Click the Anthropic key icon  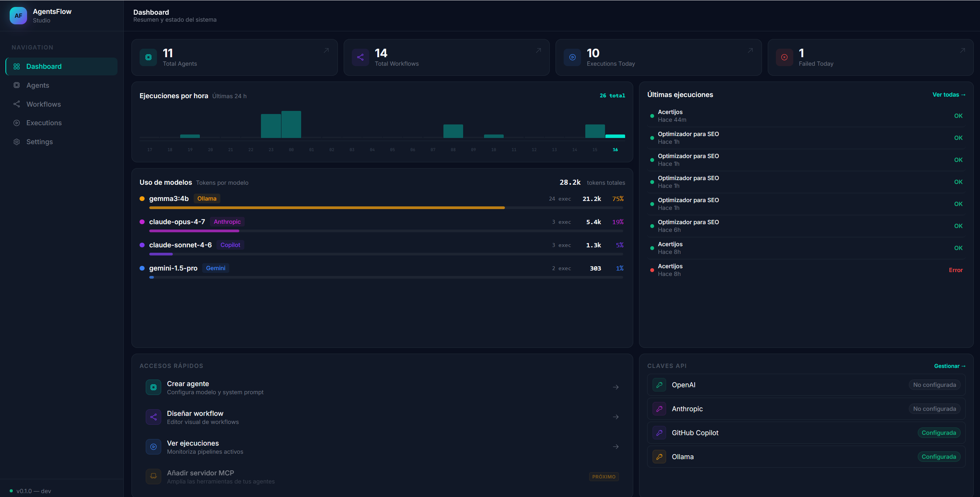click(x=660, y=409)
